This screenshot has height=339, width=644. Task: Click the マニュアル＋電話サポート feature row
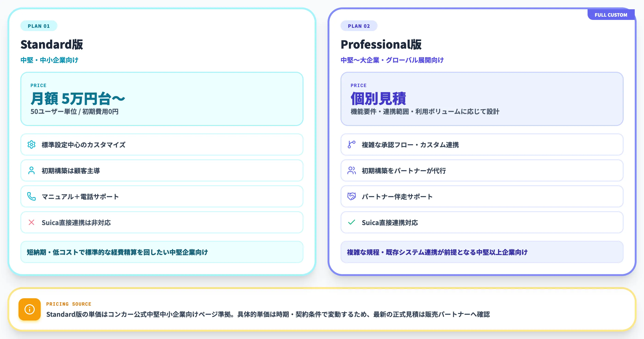(x=162, y=197)
